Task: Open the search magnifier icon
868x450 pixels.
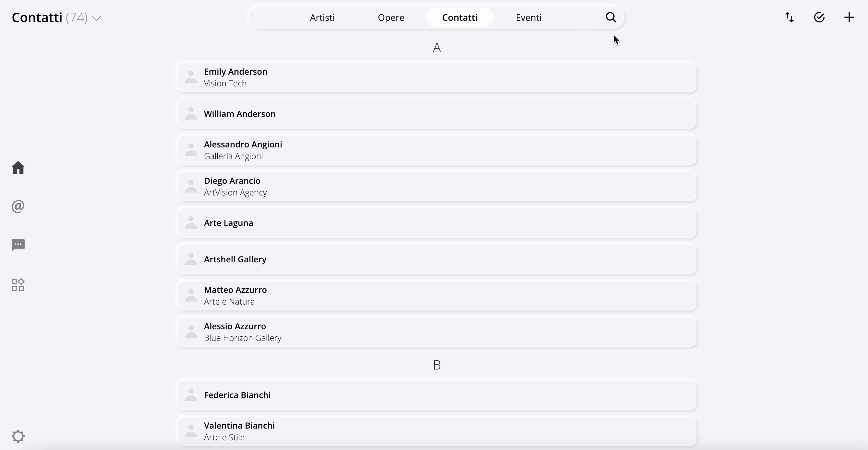Action: click(611, 17)
